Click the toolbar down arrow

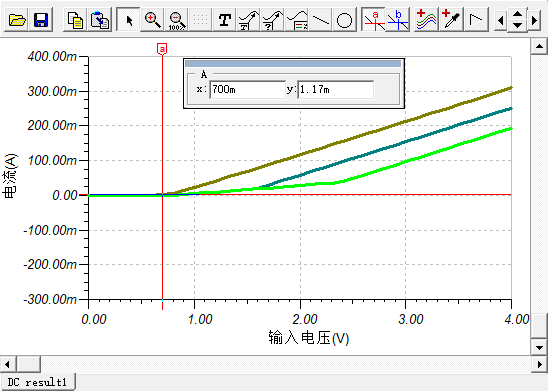click(x=518, y=26)
